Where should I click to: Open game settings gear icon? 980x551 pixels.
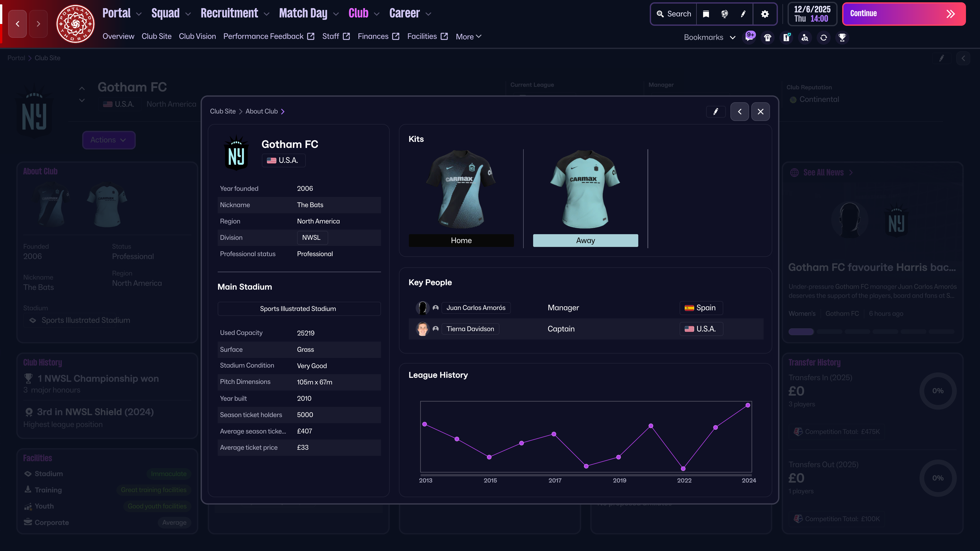[765, 14]
